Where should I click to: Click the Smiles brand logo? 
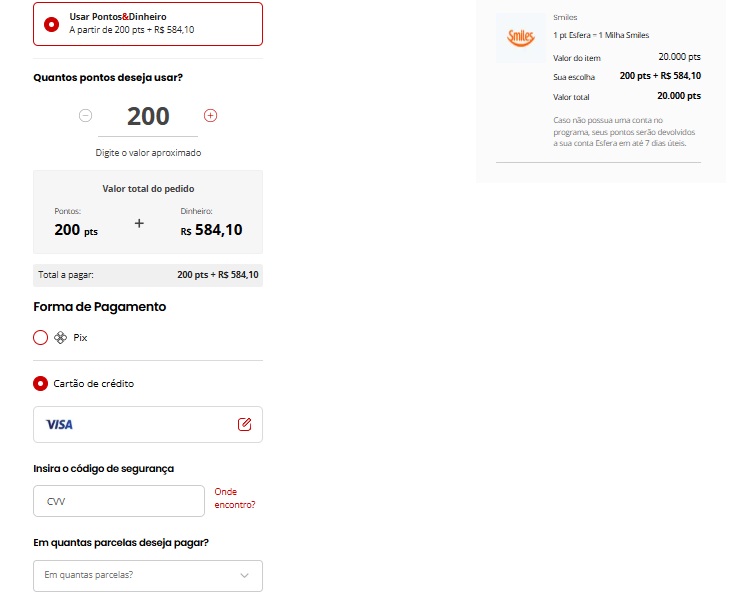[521, 37]
